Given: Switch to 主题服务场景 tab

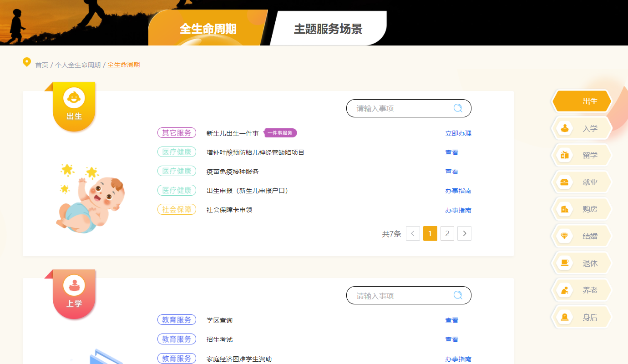Looking at the screenshot, I should click(328, 29).
